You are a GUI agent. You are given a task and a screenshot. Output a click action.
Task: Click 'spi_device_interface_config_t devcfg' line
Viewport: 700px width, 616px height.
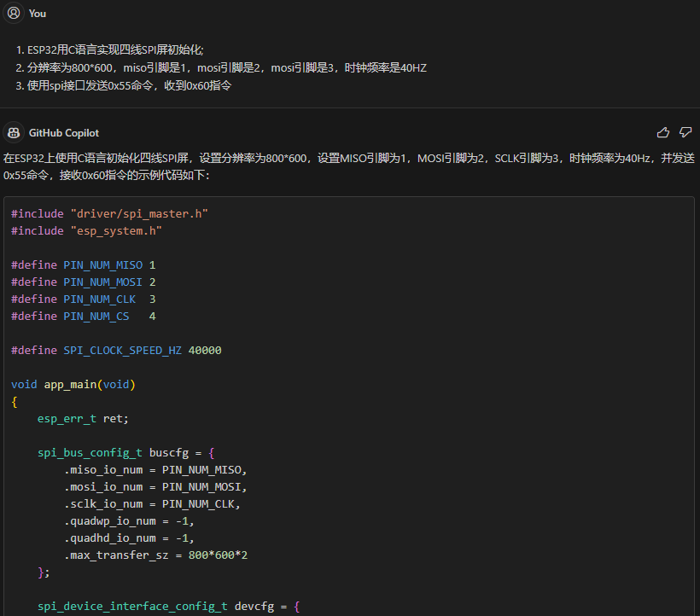point(169,607)
